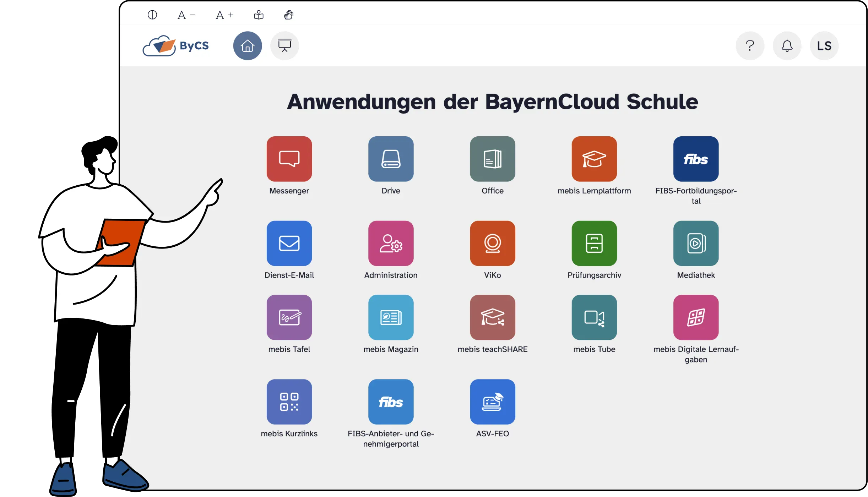The image size is (868, 497).
Task: Open the Administration app
Action: click(391, 243)
